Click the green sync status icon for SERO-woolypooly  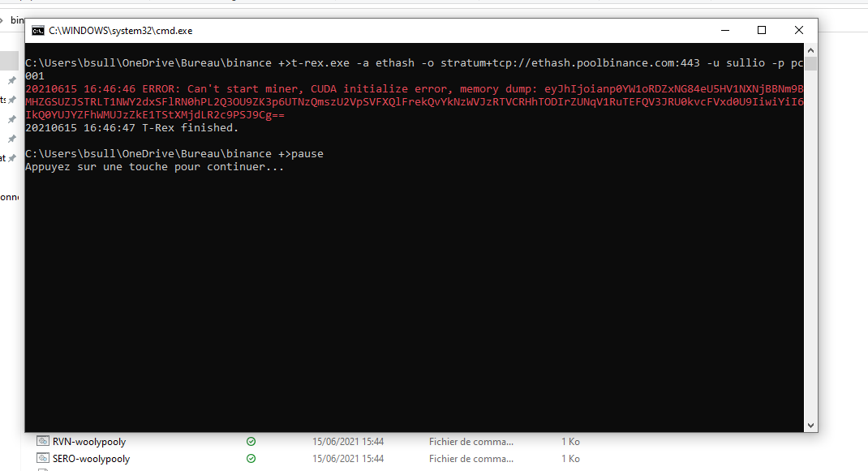(251, 459)
